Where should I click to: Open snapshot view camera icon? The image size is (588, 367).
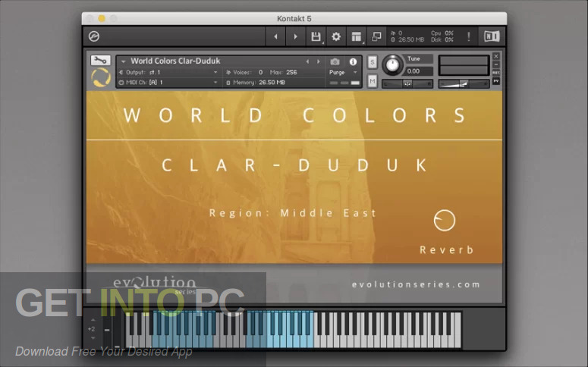pyautogui.click(x=335, y=61)
